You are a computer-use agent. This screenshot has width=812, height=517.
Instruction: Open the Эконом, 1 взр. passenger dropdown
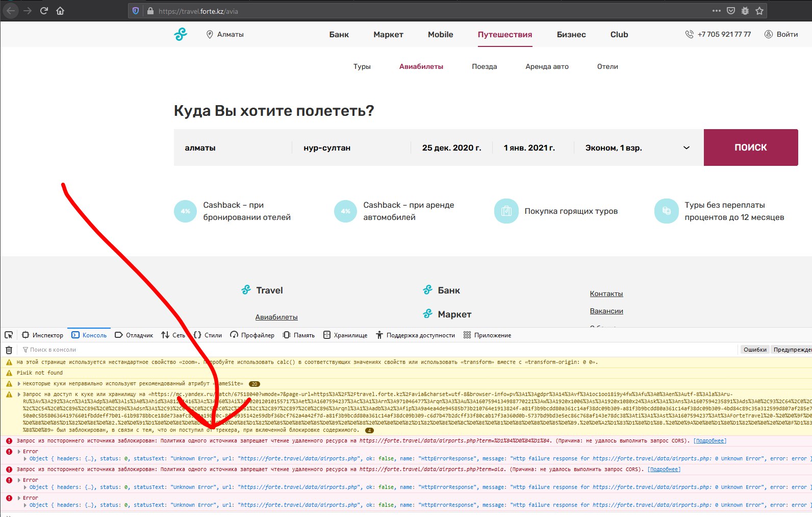click(639, 147)
